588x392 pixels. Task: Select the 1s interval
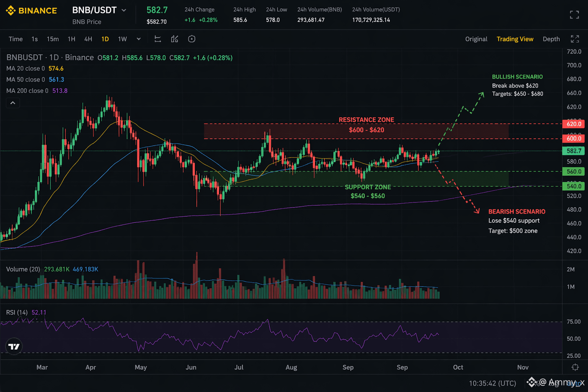point(34,39)
